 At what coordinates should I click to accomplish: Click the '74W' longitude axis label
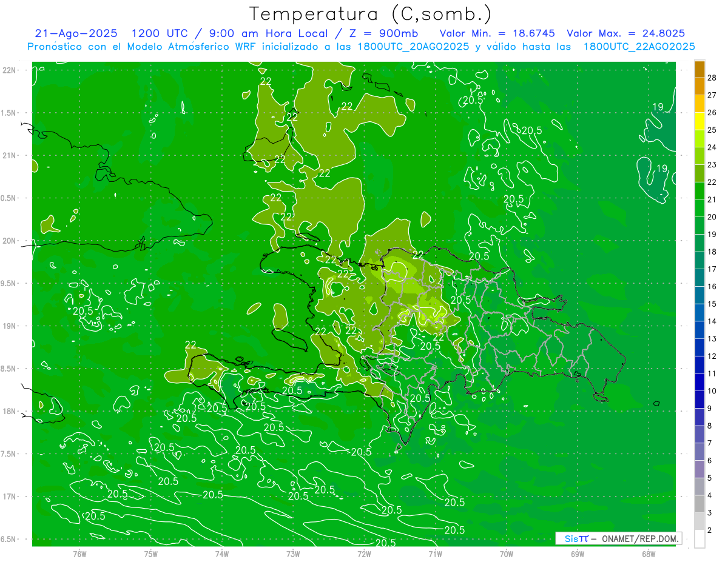pyautogui.click(x=222, y=554)
